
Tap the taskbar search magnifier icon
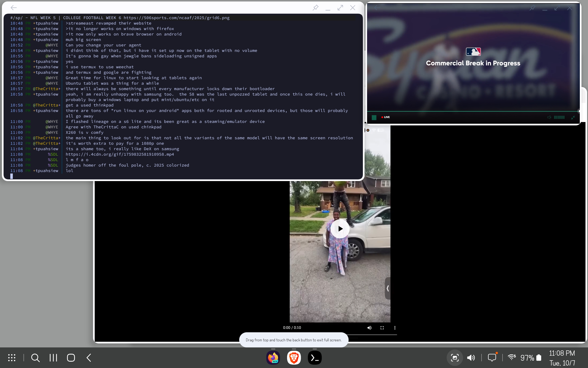[35, 357]
